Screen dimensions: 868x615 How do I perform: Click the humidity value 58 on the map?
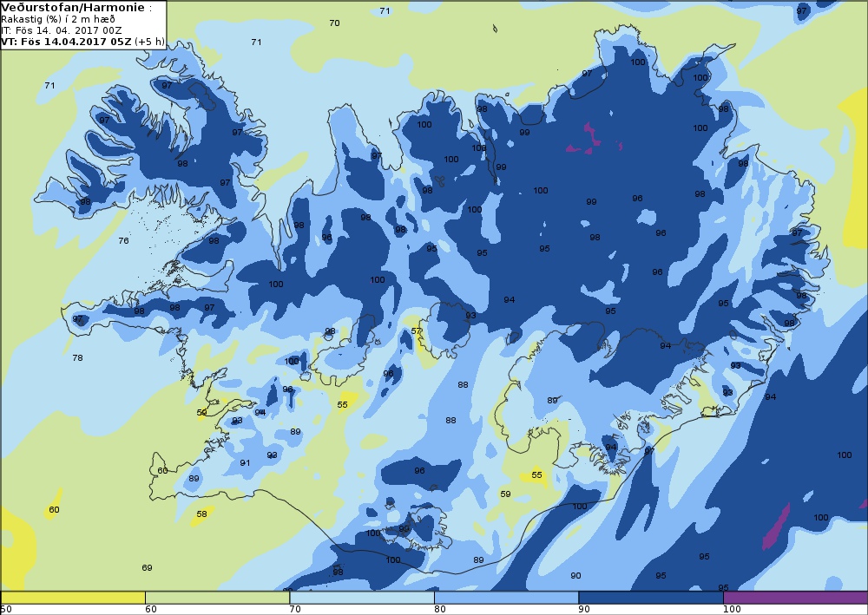[x=201, y=514]
